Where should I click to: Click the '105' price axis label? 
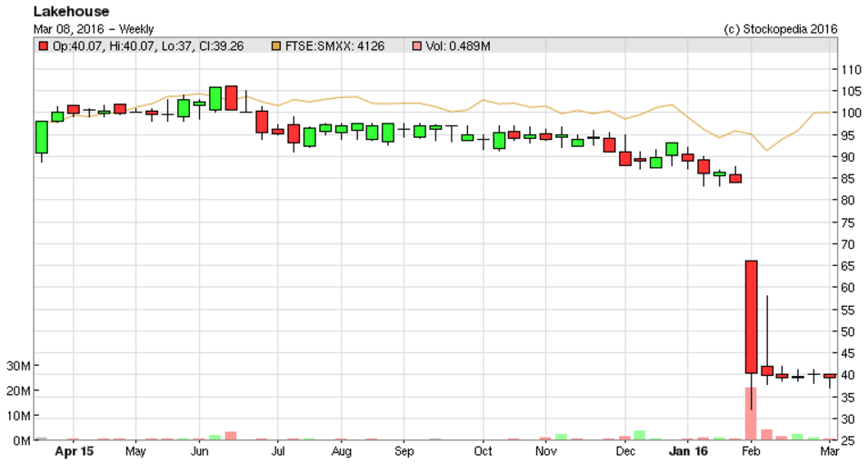(852, 92)
